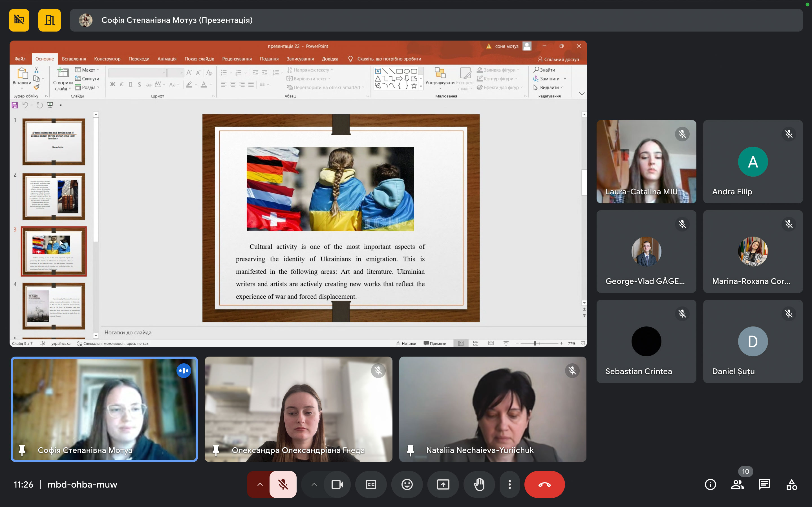Unmute the microphone
This screenshot has height=507, width=812.
pos(283,484)
